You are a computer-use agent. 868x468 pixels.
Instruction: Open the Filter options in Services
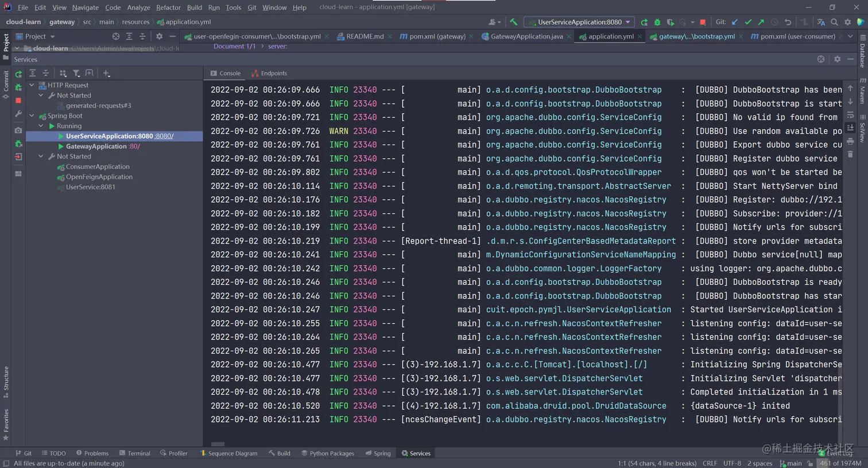[x=76, y=74]
